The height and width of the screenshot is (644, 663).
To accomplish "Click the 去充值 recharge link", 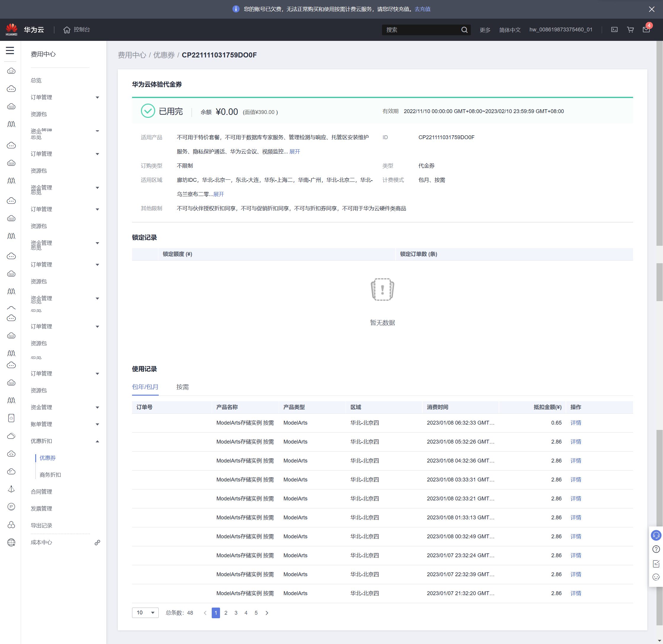I will click(x=423, y=9).
